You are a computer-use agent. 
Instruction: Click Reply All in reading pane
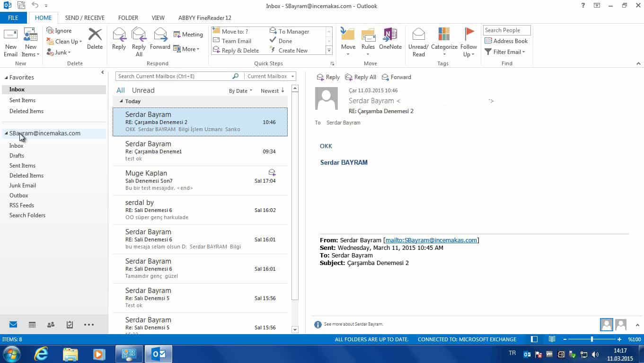361,77
